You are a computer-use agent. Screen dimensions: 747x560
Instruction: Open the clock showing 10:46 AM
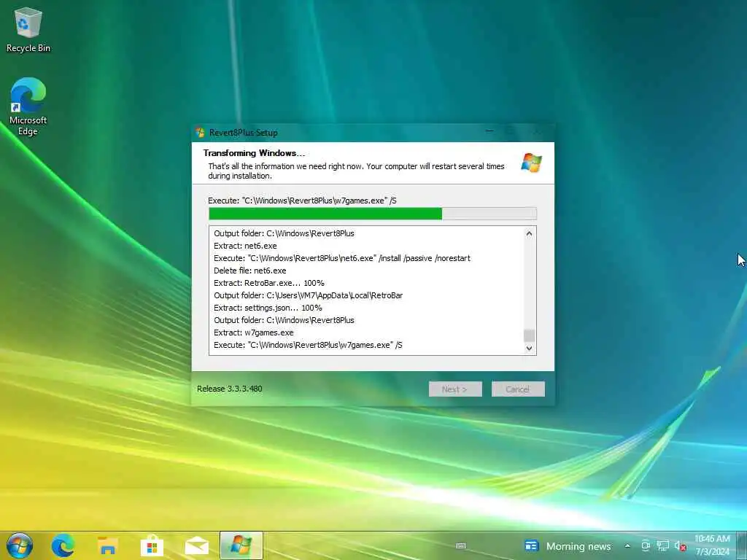tap(712, 545)
